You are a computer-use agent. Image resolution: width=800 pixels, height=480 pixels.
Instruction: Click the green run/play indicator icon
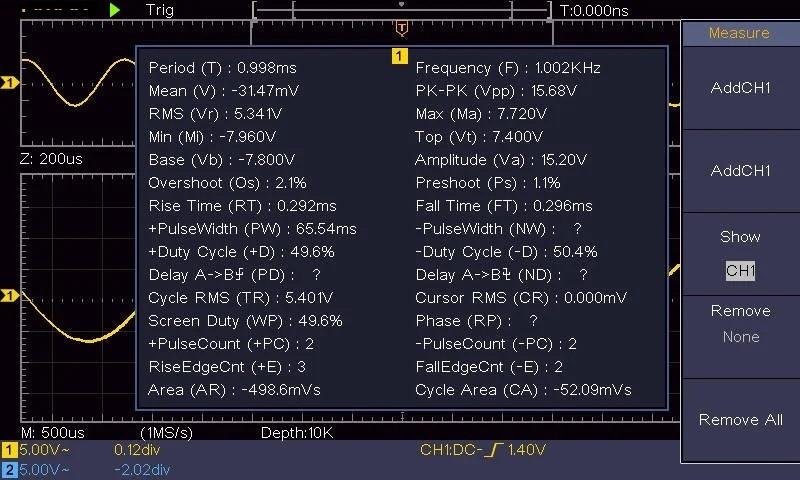pyautogui.click(x=115, y=10)
